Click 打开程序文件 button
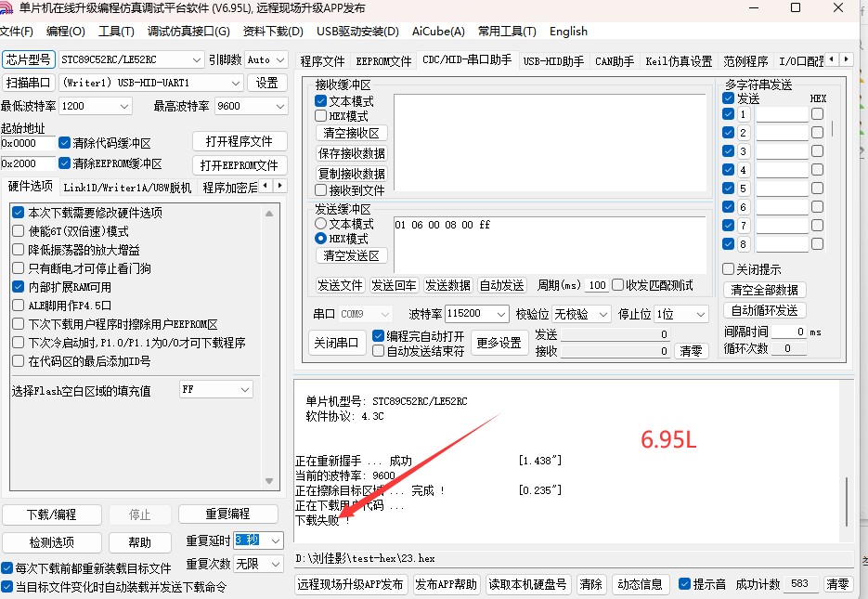868x599 pixels. [240, 141]
